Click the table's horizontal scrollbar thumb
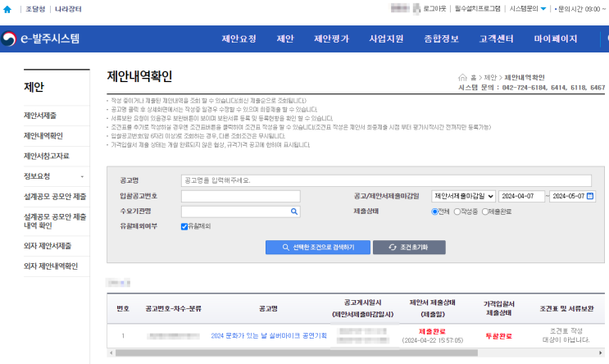This screenshot has height=364, width=609. tap(297, 353)
